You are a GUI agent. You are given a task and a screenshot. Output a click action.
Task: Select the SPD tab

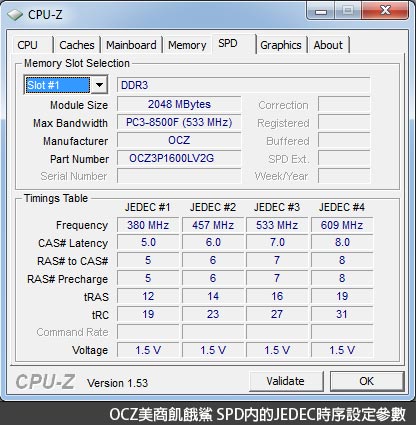pyautogui.click(x=228, y=43)
